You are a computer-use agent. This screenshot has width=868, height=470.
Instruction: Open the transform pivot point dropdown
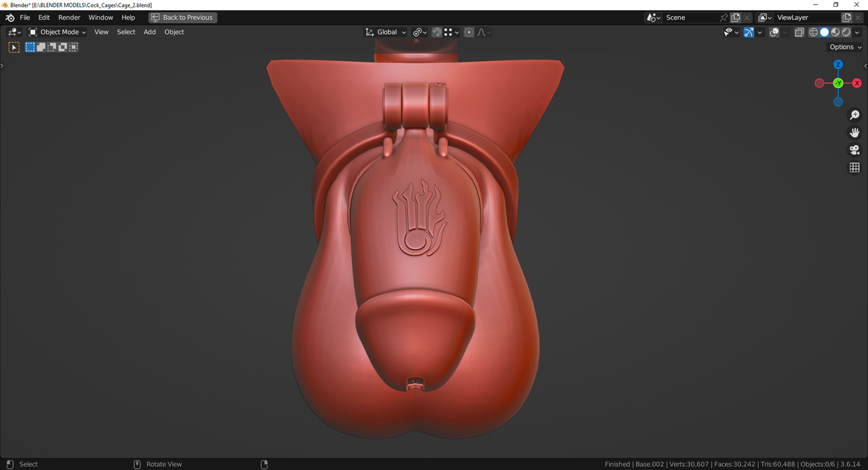tap(420, 32)
